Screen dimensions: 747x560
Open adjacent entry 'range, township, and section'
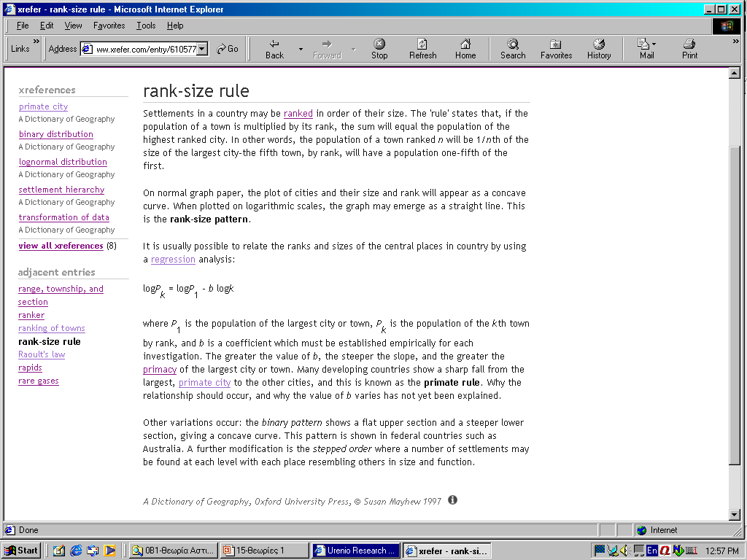pyautogui.click(x=61, y=295)
